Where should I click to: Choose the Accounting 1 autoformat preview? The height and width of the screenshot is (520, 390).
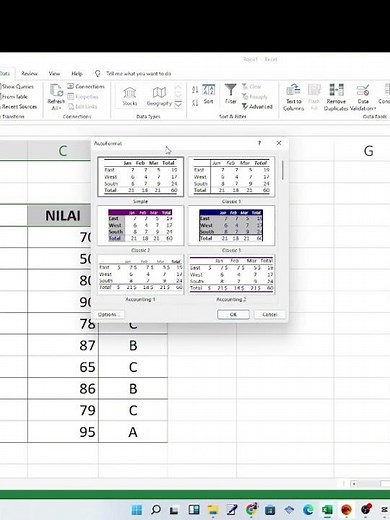click(x=140, y=274)
